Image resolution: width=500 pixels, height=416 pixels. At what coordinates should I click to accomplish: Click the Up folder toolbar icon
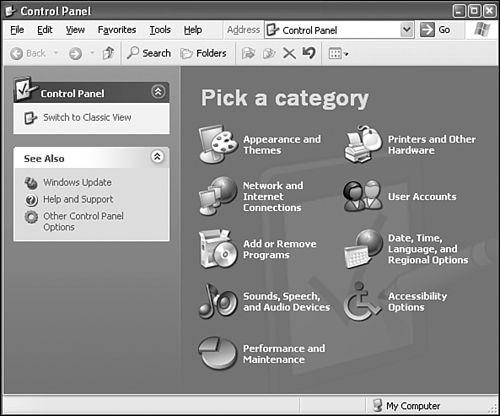tap(108, 53)
